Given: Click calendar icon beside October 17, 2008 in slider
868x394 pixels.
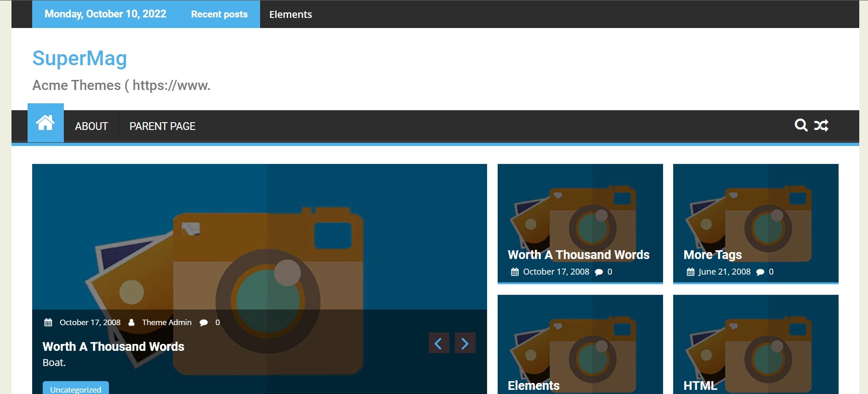Looking at the screenshot, I should 48,322.
